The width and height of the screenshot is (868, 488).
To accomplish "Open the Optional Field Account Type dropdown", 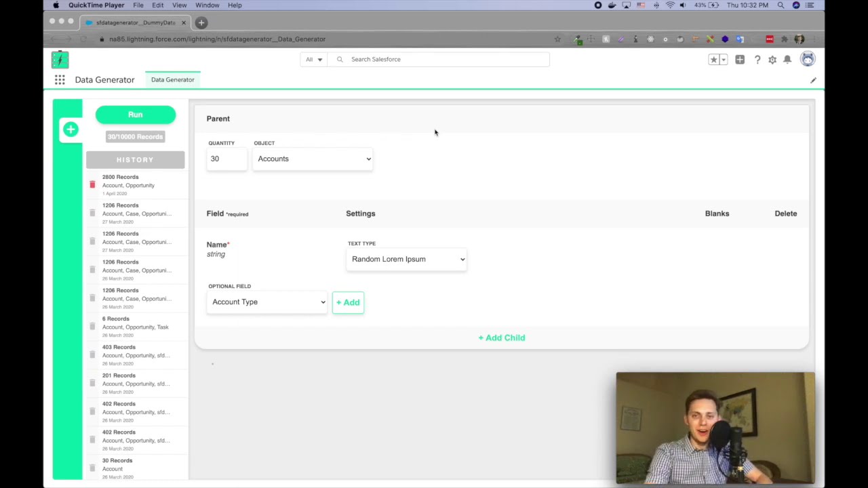I will [267, 302].
